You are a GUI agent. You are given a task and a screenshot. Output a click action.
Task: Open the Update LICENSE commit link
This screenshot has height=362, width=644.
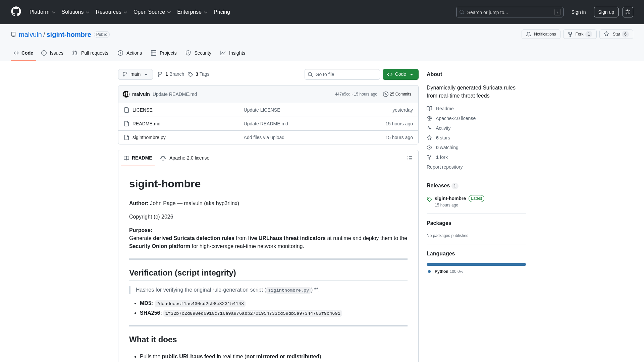[x=262, y=110]
